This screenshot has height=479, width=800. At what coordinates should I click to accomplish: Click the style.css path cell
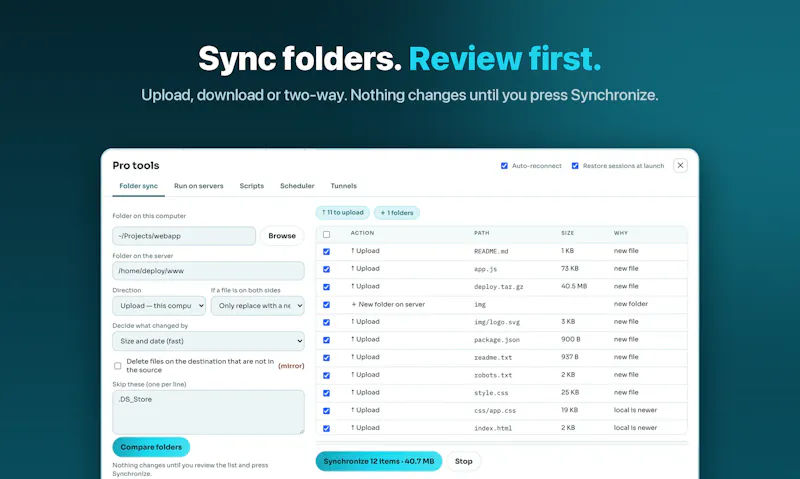pos(491,393)
